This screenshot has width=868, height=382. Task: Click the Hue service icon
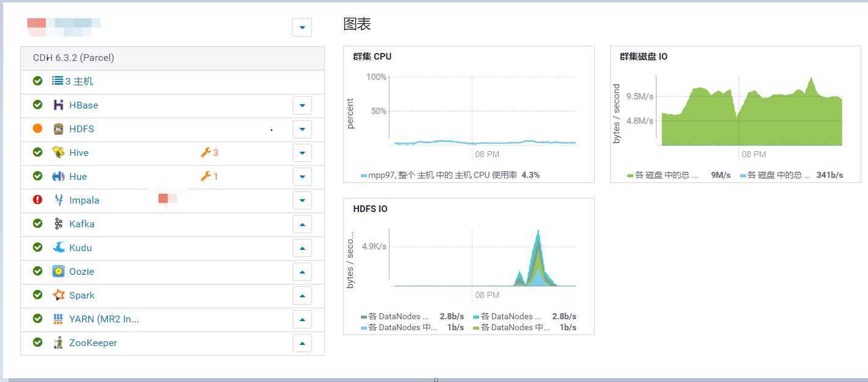click(x=59, y=176)
